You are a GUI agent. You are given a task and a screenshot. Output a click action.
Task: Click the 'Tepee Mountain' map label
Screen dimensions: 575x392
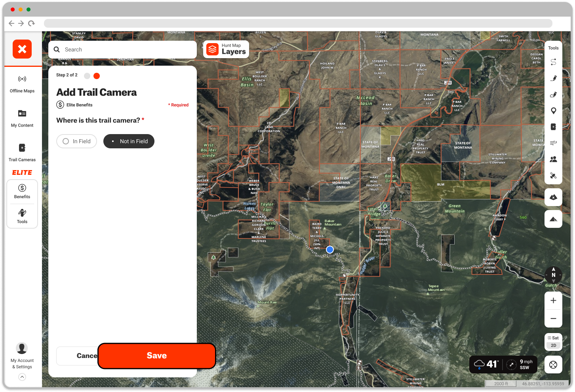click(x=436, y=288)
